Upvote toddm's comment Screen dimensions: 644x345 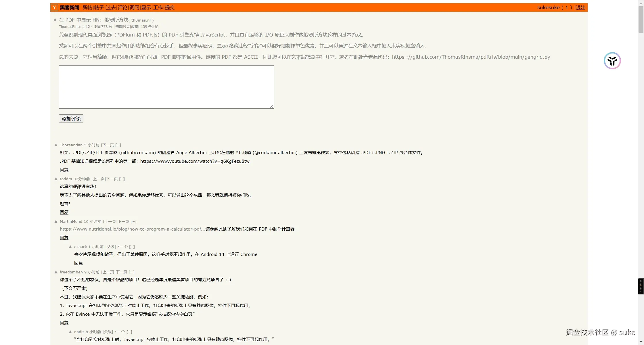point(56,179)
